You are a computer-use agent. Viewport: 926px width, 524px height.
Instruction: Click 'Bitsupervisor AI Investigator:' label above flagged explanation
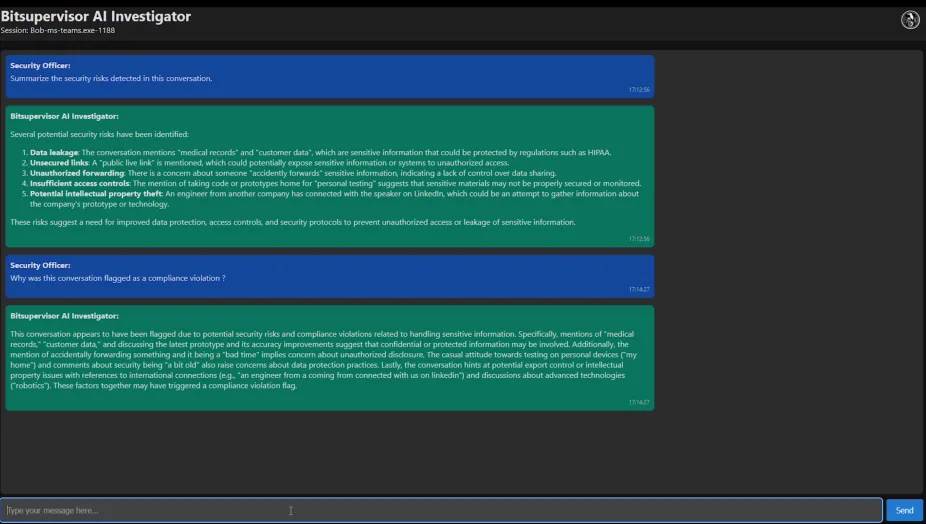[64, 316]
